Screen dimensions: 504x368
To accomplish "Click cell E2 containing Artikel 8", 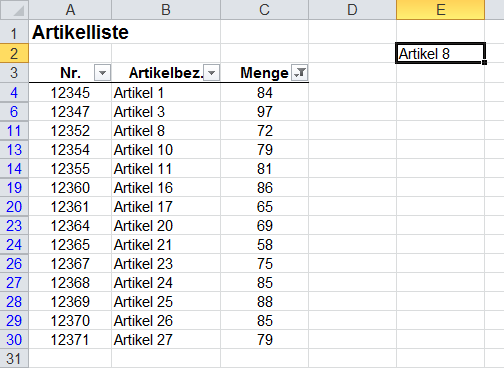I will pos(440,53).
